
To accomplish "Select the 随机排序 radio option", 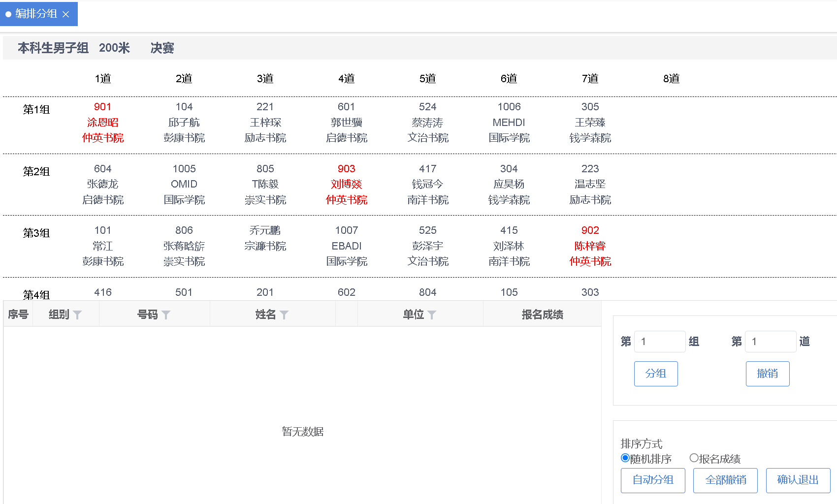I will point(625,458).
